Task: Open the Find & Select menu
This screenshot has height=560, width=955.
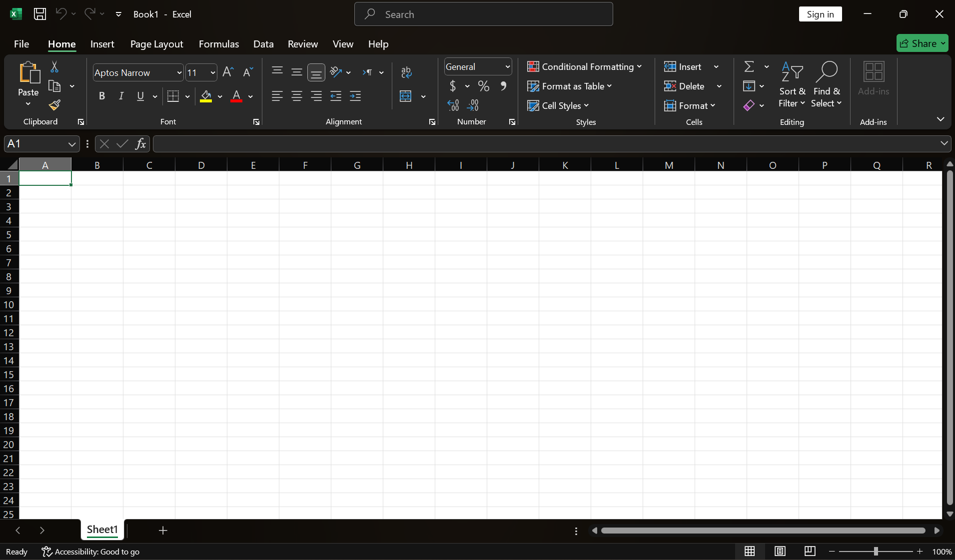Action: (x=827, y=84)
